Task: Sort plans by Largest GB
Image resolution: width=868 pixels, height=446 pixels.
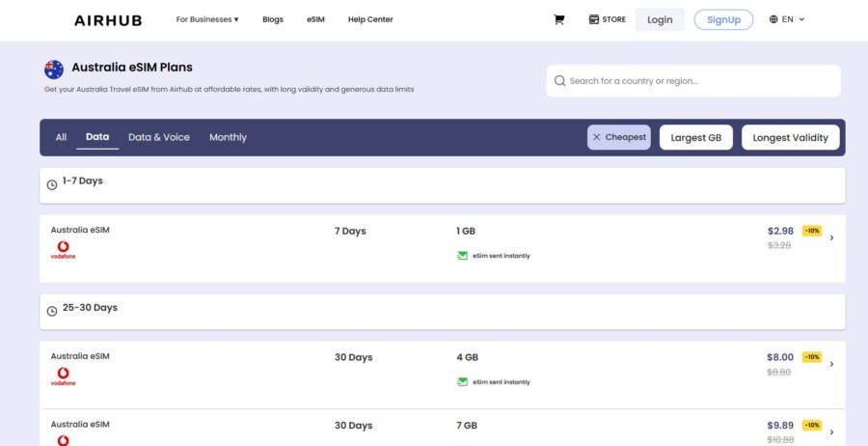Action: [x=695, y=137]
